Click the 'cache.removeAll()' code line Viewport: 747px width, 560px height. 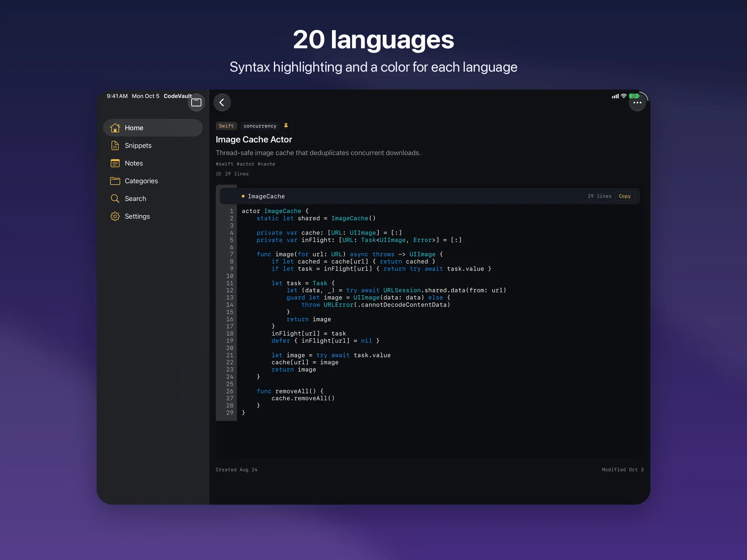pyautogui.click(x=303, y=398)
